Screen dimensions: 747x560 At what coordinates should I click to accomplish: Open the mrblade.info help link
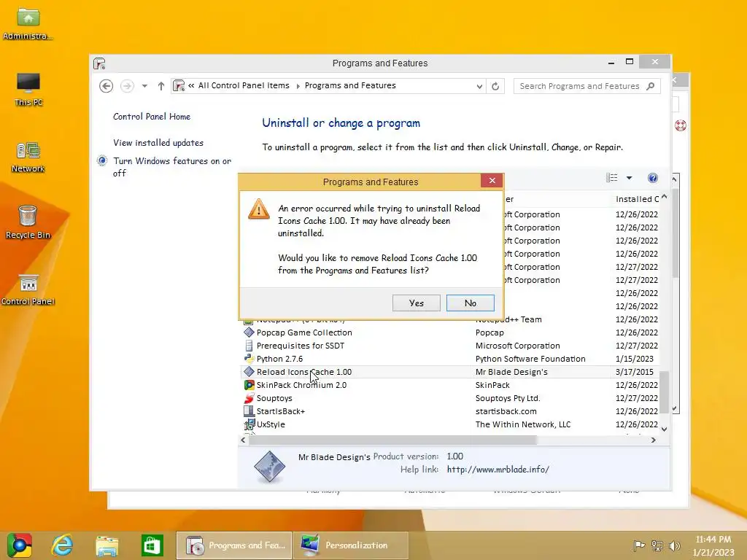tap(498, 470)
